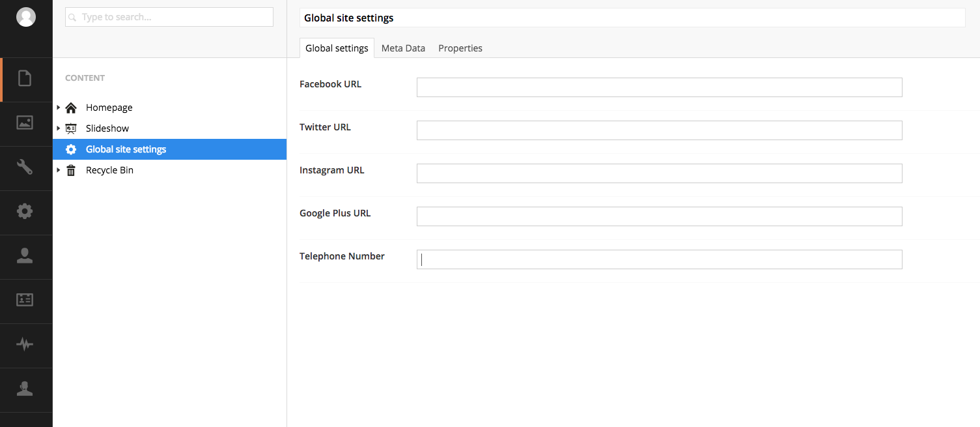
Task: Expand the Recycle Bin tree node
Action: 59,170
